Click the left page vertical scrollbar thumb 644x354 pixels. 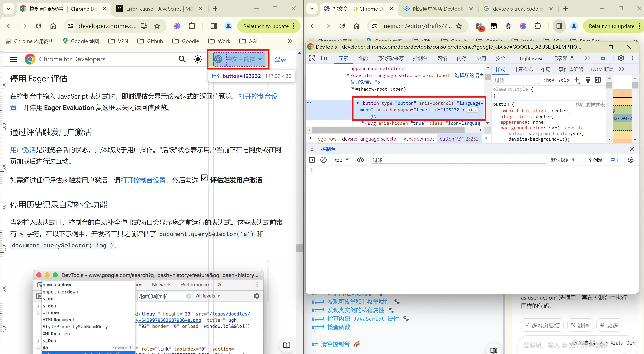pos(299,248)
